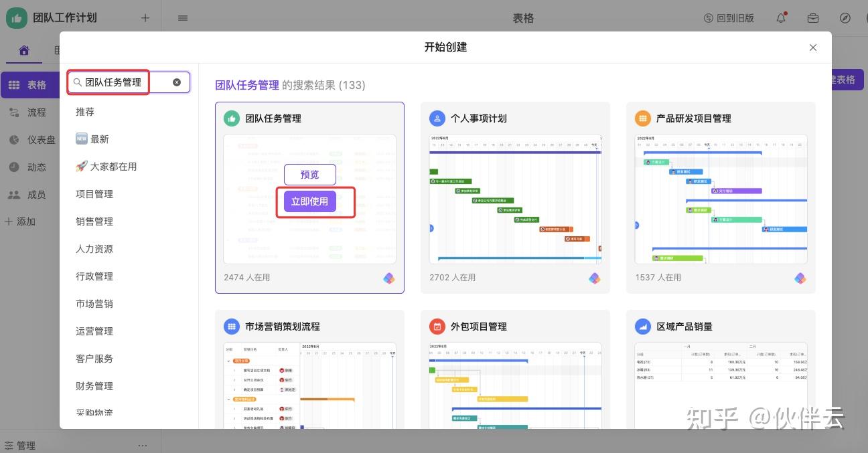This screenshot has height=453, width=868.
Task: Select 运营管理 template category
Action: 94,331
